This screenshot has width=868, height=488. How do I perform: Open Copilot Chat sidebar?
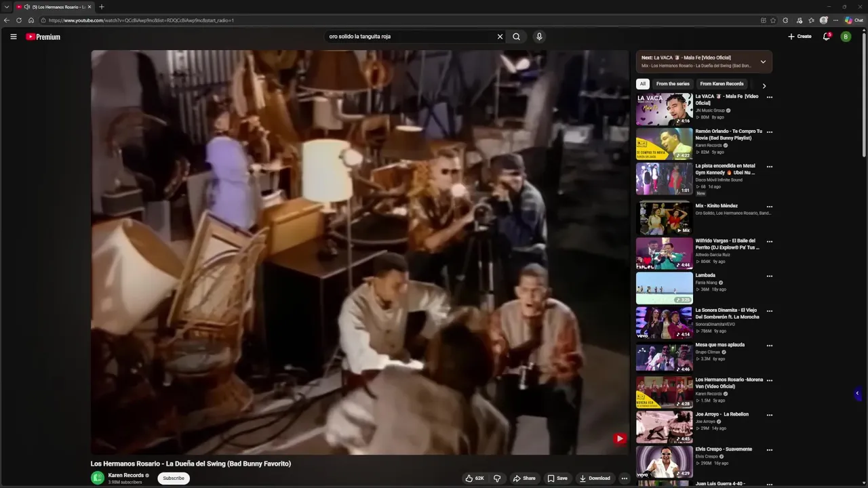coord(854,20)
